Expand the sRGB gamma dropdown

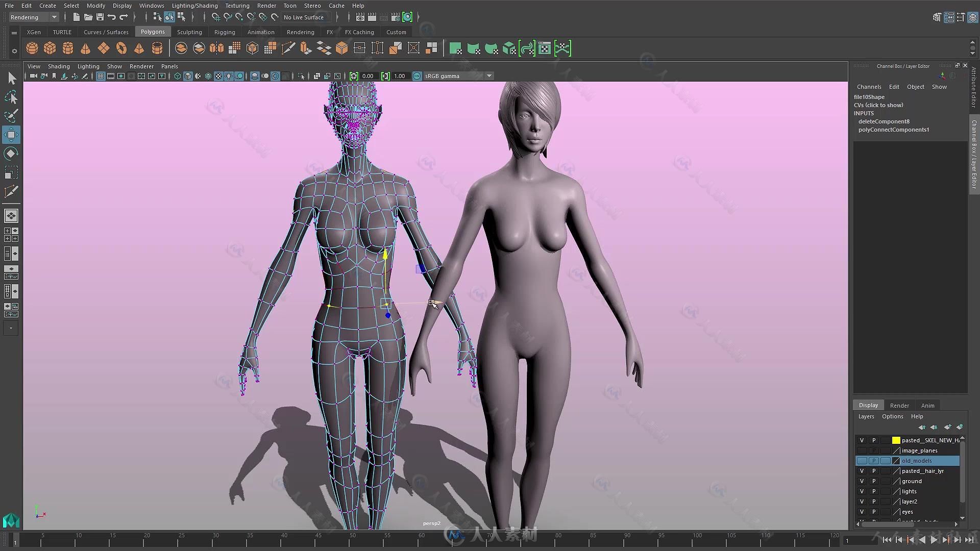489,76
